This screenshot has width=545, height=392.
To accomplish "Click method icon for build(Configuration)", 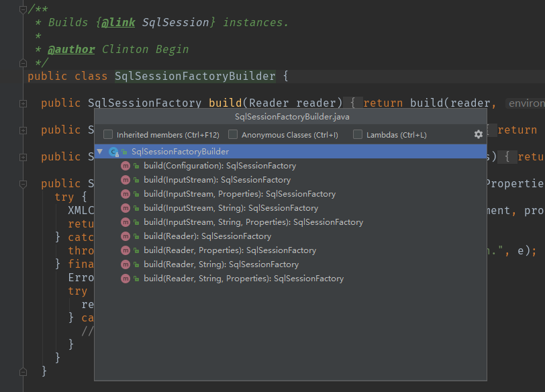I will tap(126, 166).
